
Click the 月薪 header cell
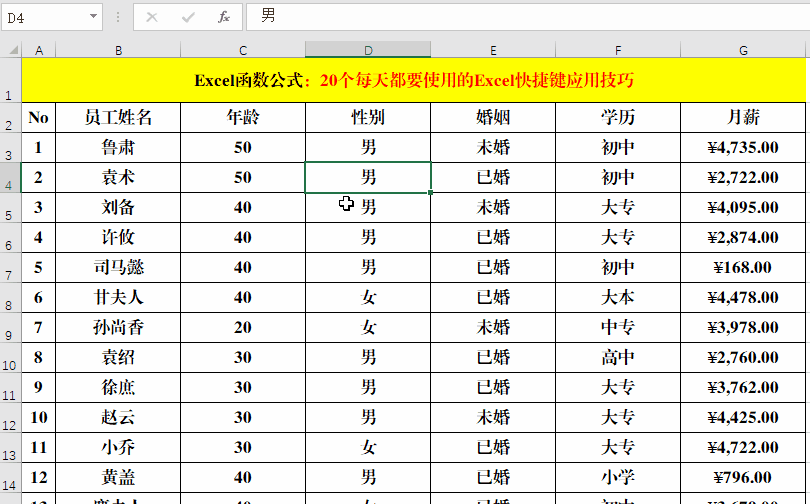click(x=743, y=118)
